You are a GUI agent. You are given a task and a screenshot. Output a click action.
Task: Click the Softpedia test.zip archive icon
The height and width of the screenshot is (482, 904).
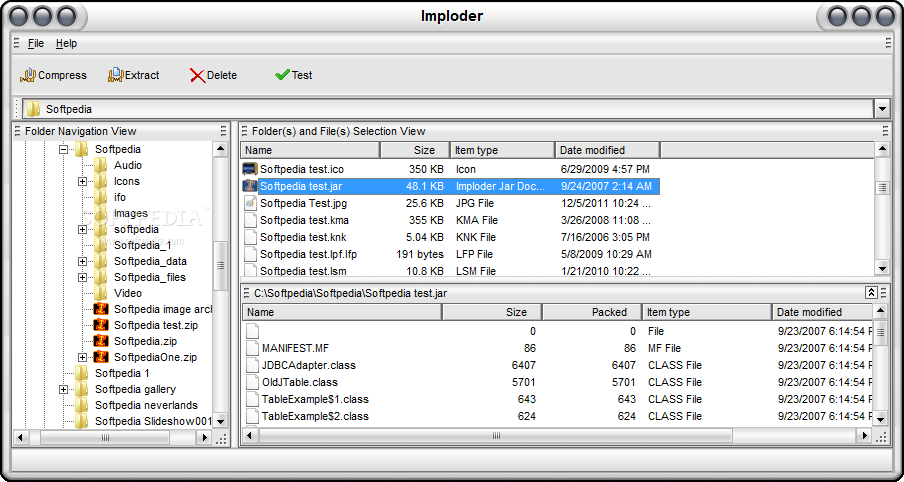tap(101, 325)
